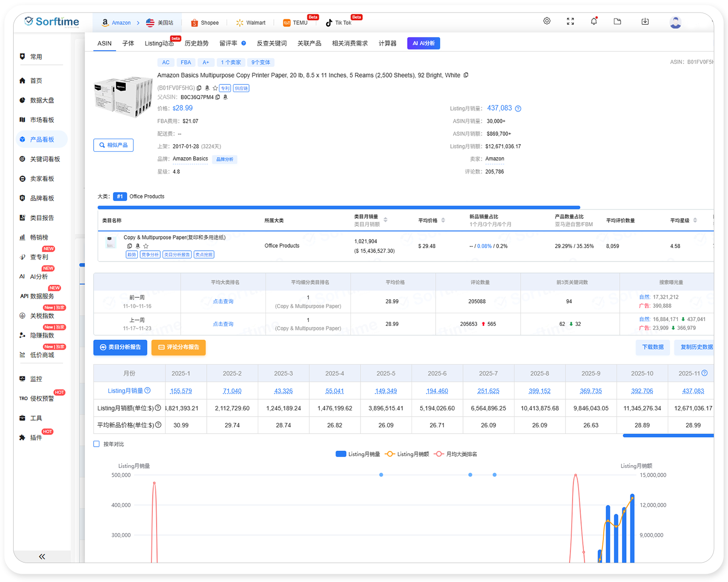Sort table by 类目月销量 column
728x582 pixels.
click(385, 220)
